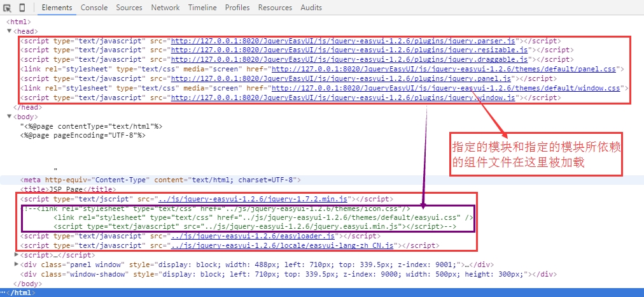The width and height of the screenshot is (644, 297).
Task: Select the commented easyui.css link line
Action: pos(263,217)
